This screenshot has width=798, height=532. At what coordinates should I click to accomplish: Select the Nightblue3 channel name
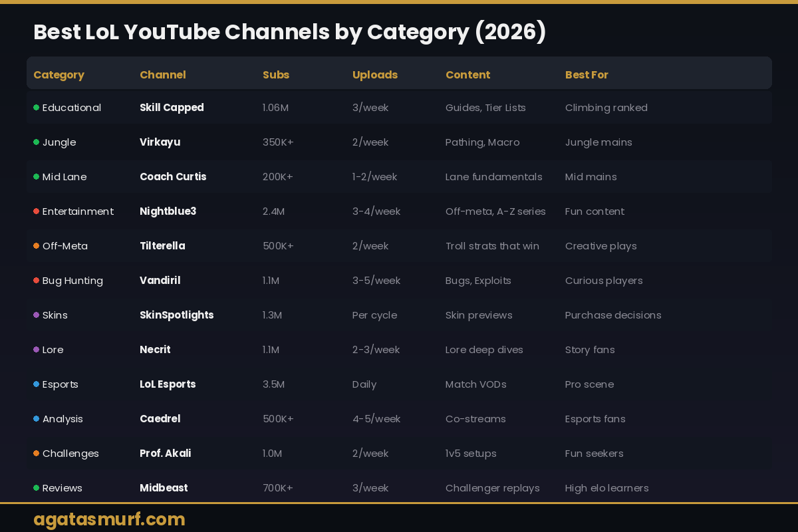click(168, 211)
